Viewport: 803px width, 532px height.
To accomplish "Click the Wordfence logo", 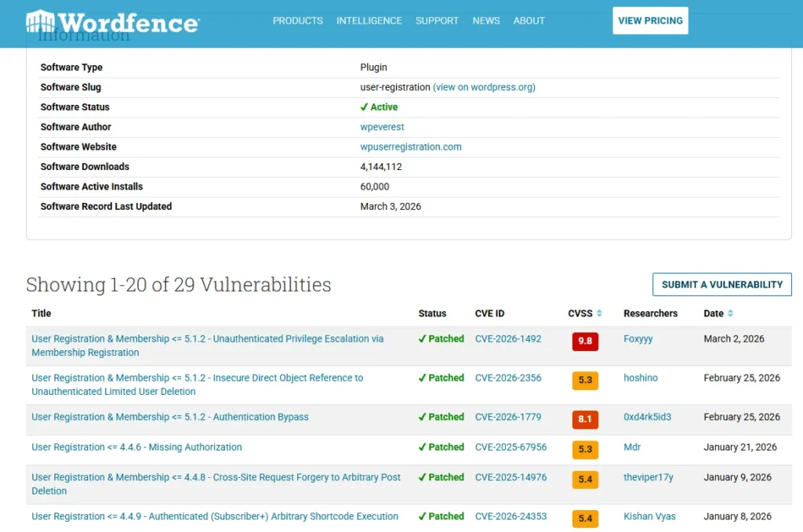I will pyautogui.click(x=112, y=21).
